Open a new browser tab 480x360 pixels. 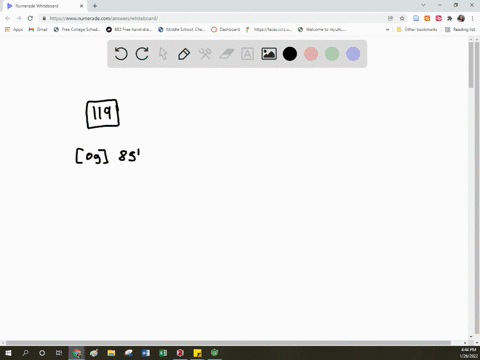(x=95, y=6)
